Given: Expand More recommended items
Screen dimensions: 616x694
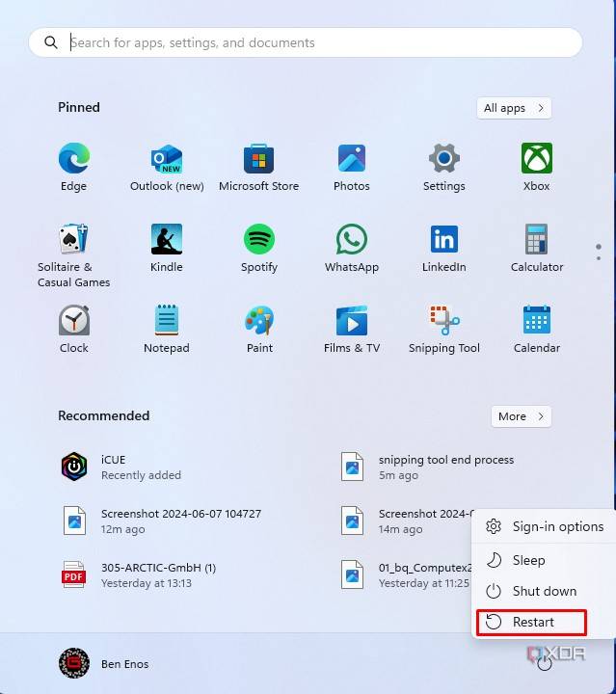Looking at the screenshot, I should click(521, 416).
